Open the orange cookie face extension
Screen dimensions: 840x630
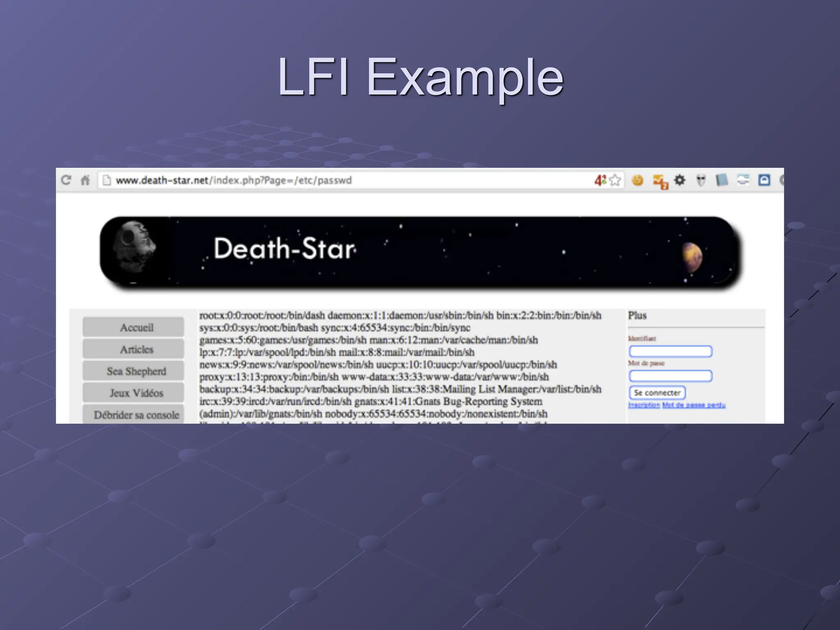coord(637,180)
